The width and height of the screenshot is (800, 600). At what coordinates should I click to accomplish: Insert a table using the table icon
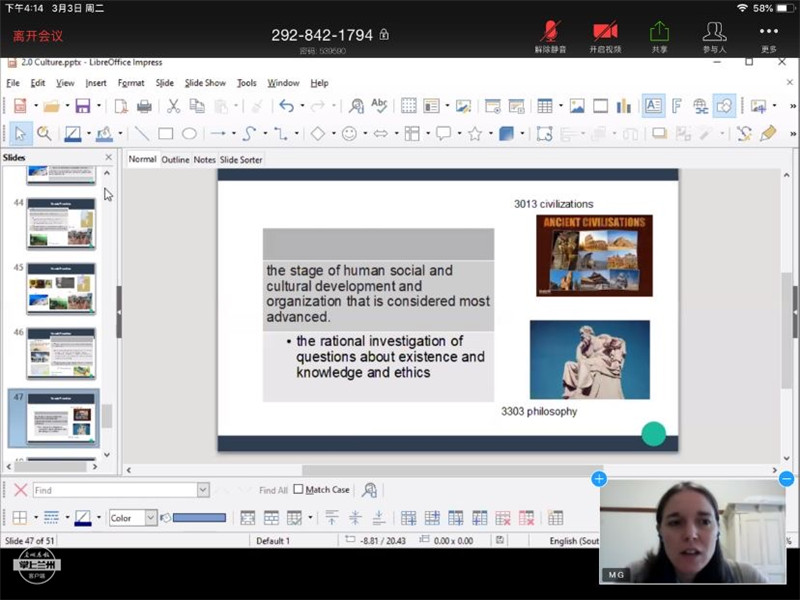tap(545, 106)
